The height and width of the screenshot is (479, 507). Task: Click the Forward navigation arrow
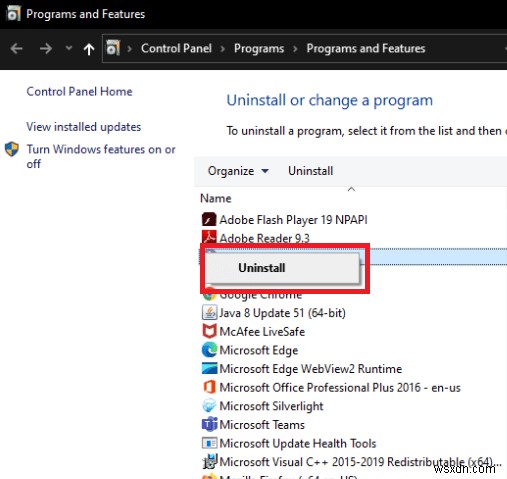pyautogui.click(x=46, y=49)
